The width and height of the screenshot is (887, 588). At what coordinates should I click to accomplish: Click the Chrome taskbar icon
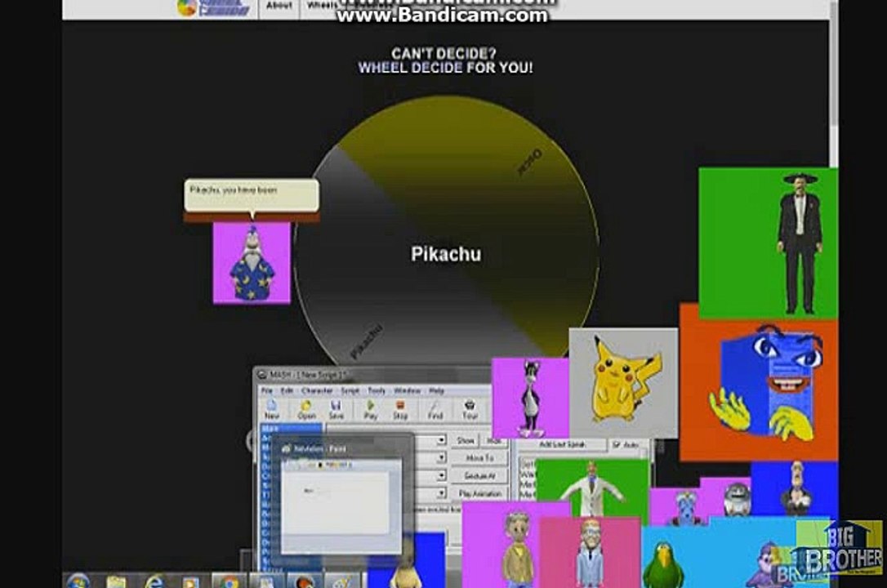(229, 582)
